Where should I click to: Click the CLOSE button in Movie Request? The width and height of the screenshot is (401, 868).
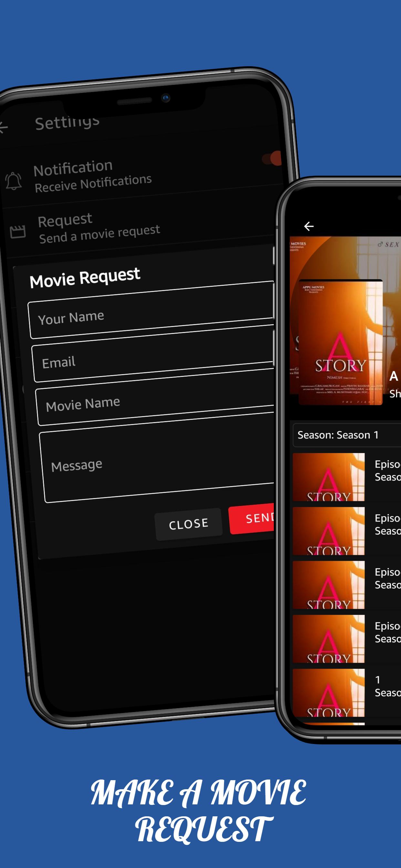[188, 524]
